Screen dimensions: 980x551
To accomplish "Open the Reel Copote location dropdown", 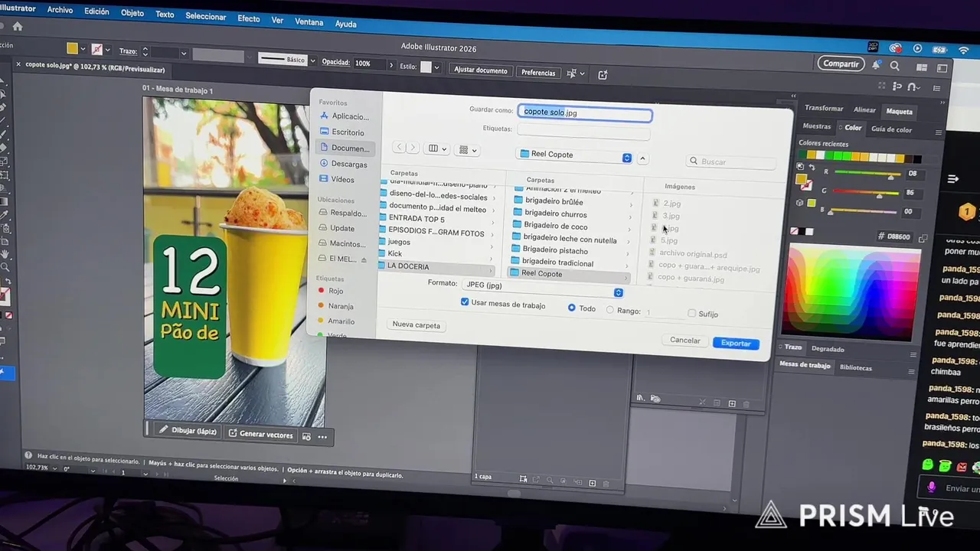I will (x=574, y=155).
